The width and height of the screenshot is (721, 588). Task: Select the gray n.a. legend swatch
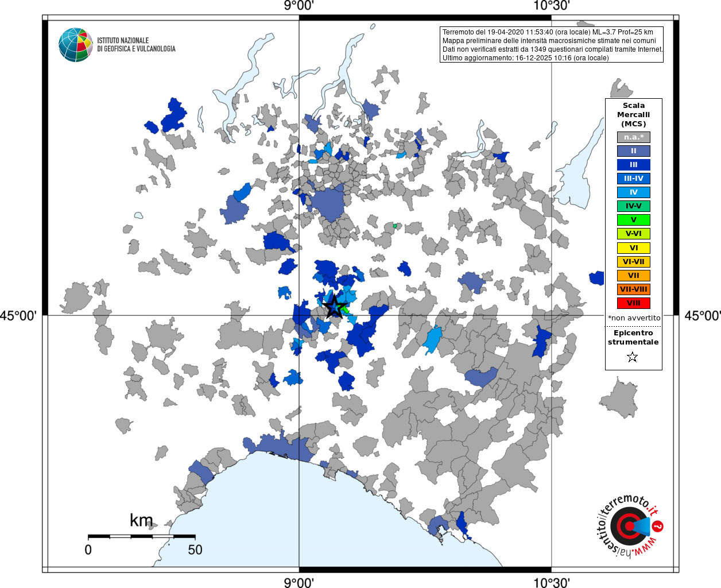point(634,137)
